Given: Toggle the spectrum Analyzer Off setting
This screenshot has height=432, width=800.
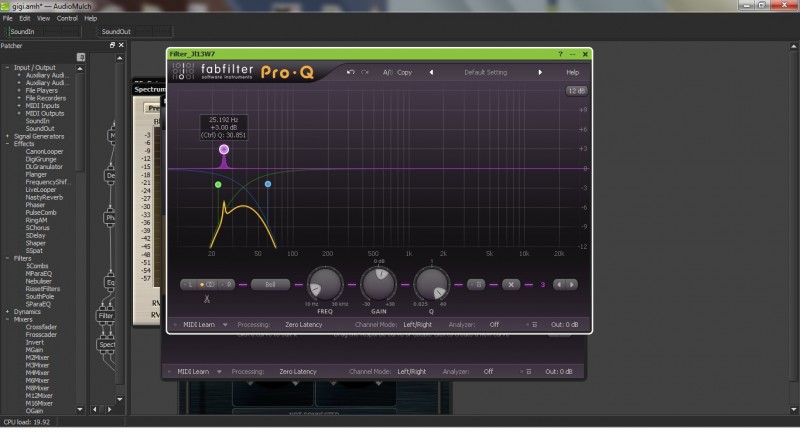Looking at the screenshot, I should 494,324.
